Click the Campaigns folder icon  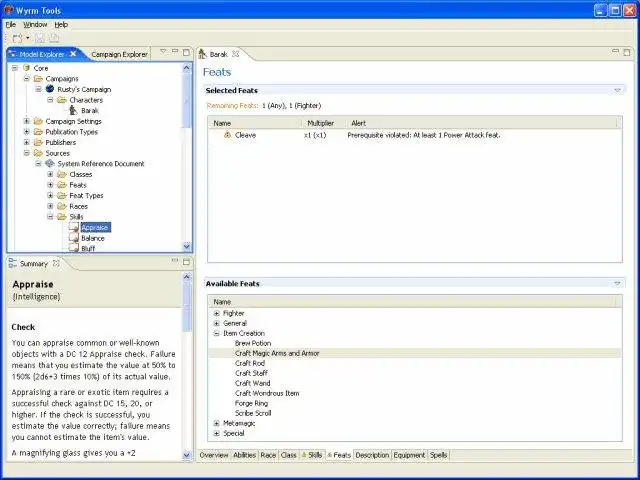pyautogui.click(x=38, y=78)
